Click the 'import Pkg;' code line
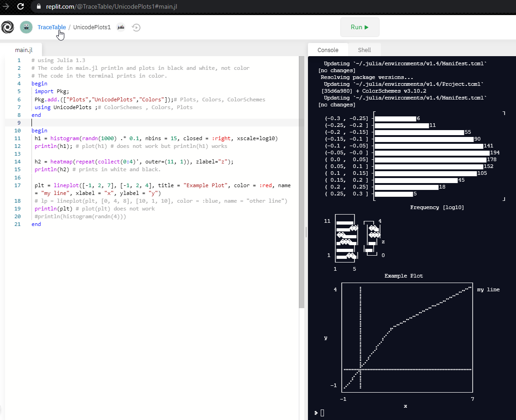 52,91
